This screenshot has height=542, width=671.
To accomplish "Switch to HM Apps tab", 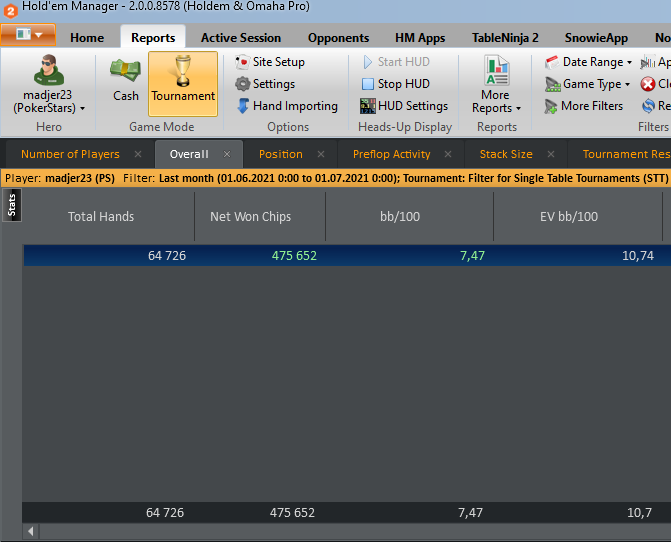I will pos(420,38).
